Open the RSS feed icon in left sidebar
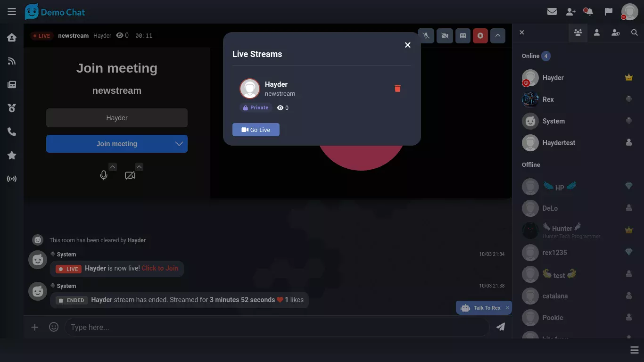 point(12,61)
